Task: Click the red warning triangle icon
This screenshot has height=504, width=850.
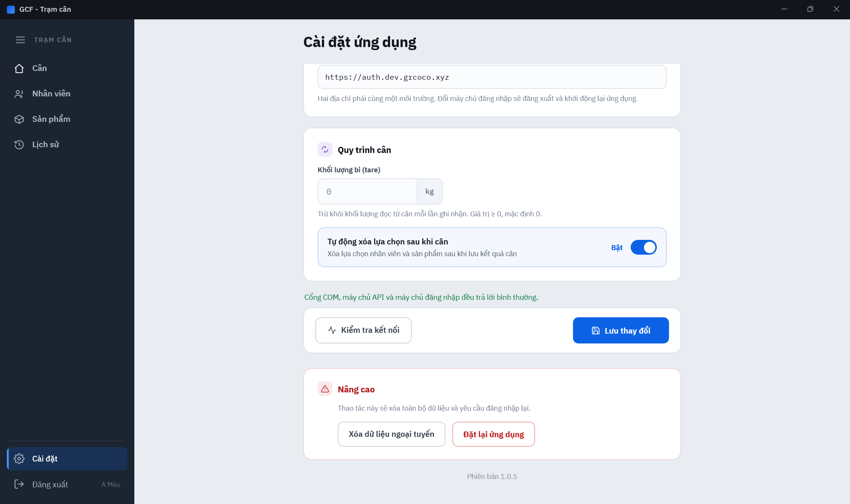Action: coord(325,389)
